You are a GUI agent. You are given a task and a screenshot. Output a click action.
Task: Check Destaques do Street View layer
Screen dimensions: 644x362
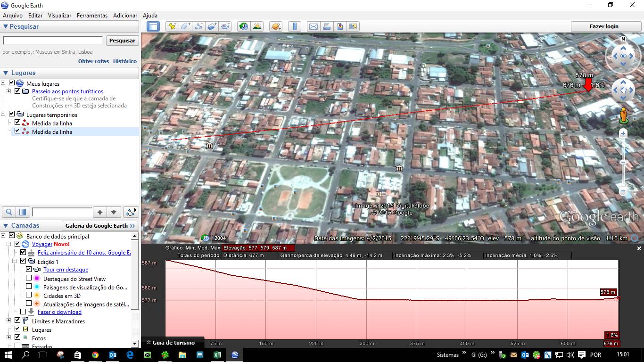29,279
